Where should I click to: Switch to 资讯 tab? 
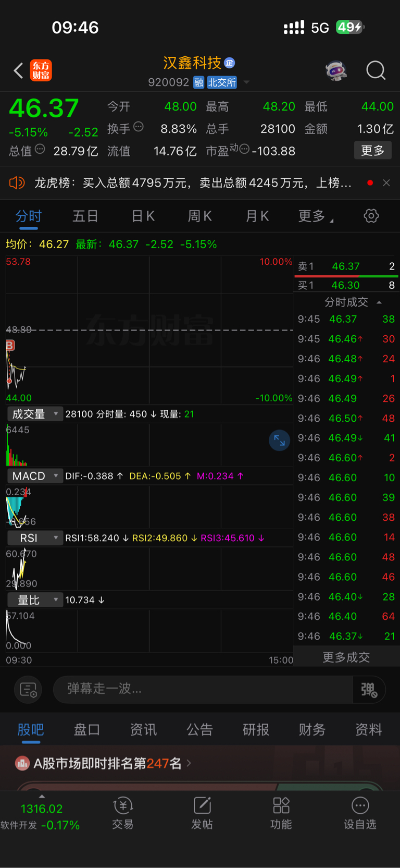143,729
